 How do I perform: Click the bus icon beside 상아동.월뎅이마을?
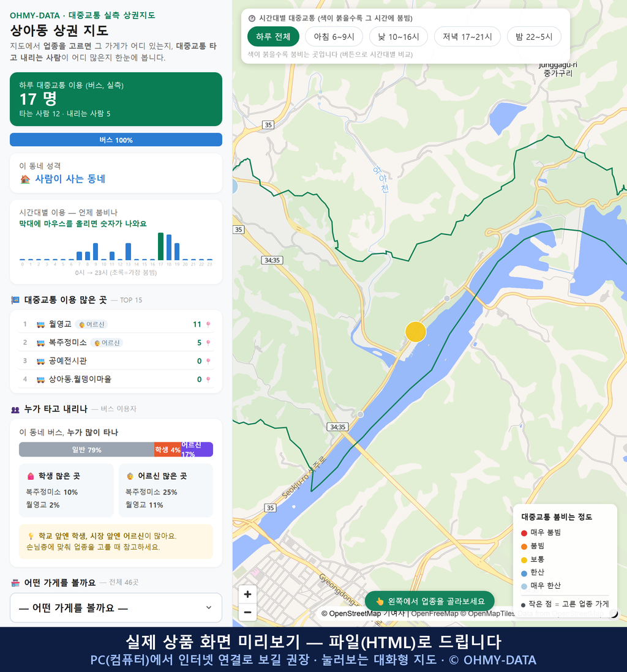pos(41,379)
